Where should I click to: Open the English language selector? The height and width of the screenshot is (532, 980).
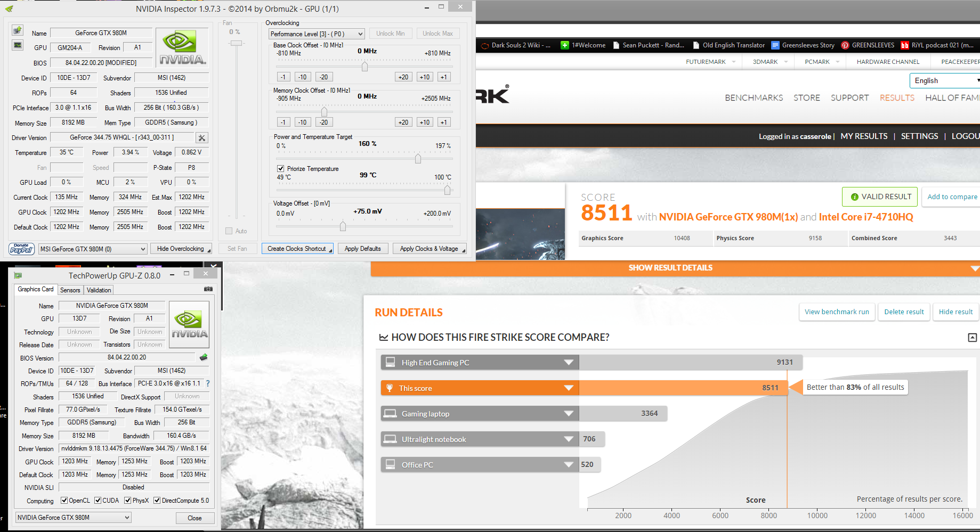click(945, 80)
